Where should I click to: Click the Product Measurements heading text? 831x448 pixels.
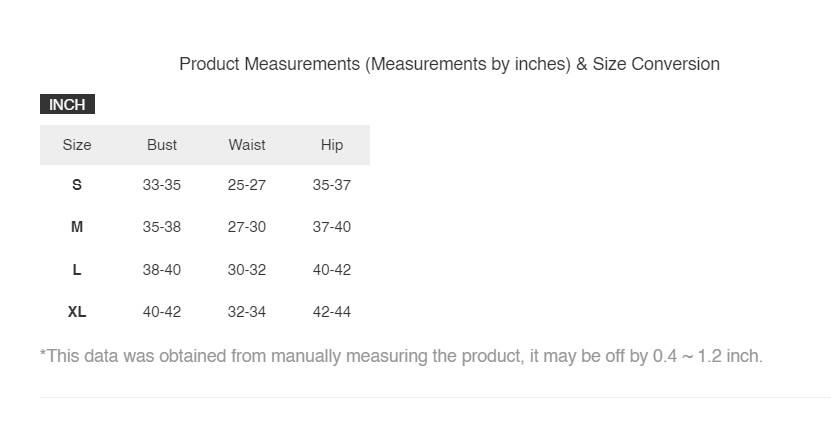pyautogui.click(x=449, y=64)
